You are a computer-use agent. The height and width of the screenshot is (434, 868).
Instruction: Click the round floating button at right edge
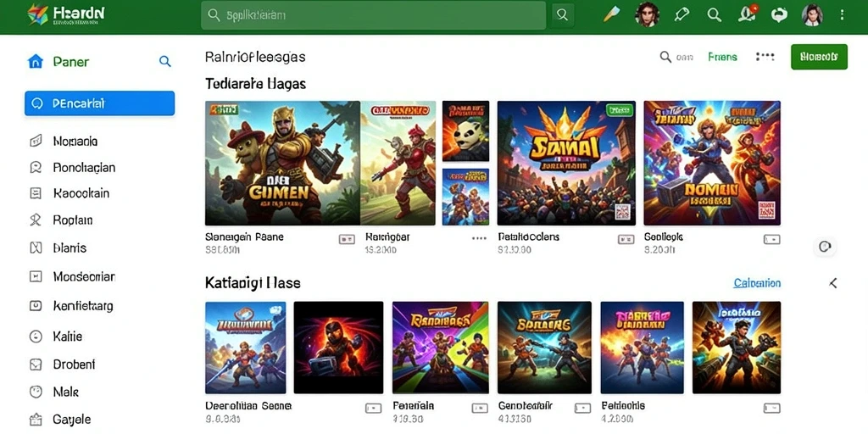[x=825, y=247]
